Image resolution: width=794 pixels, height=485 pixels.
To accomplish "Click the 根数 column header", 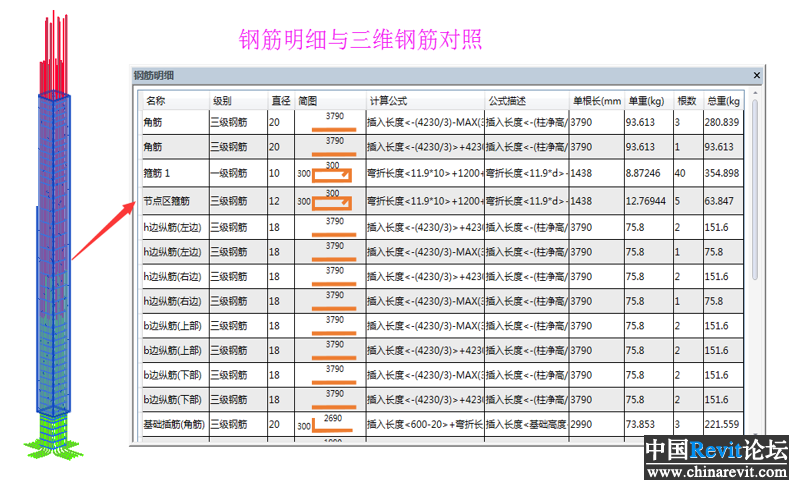I will pyautogui.click(x=688, y=101).
